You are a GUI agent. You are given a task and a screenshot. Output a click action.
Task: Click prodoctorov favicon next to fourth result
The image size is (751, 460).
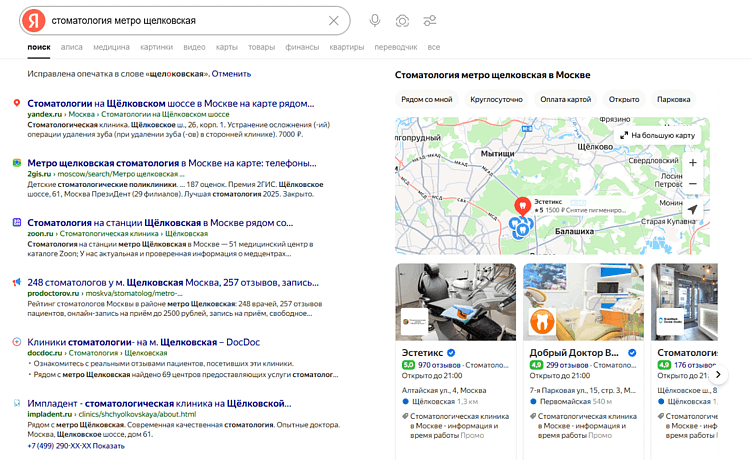pyautogui.click(x=17, y=282)
